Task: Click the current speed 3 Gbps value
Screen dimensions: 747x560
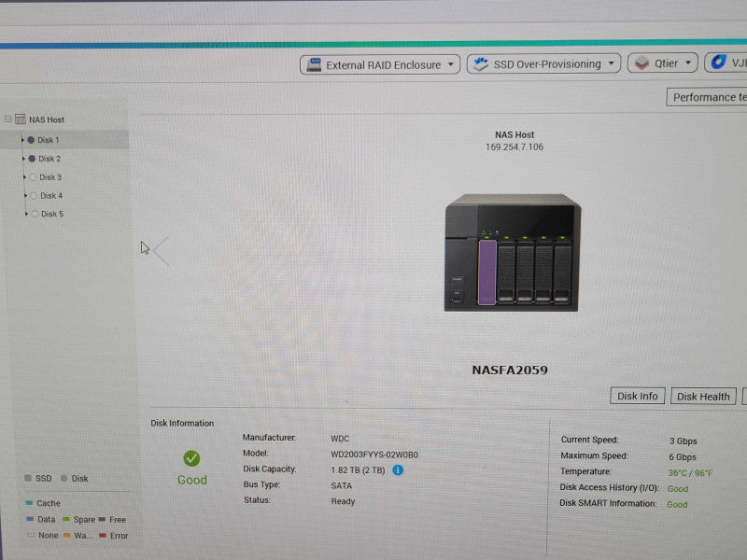Action: pos(684,441)
